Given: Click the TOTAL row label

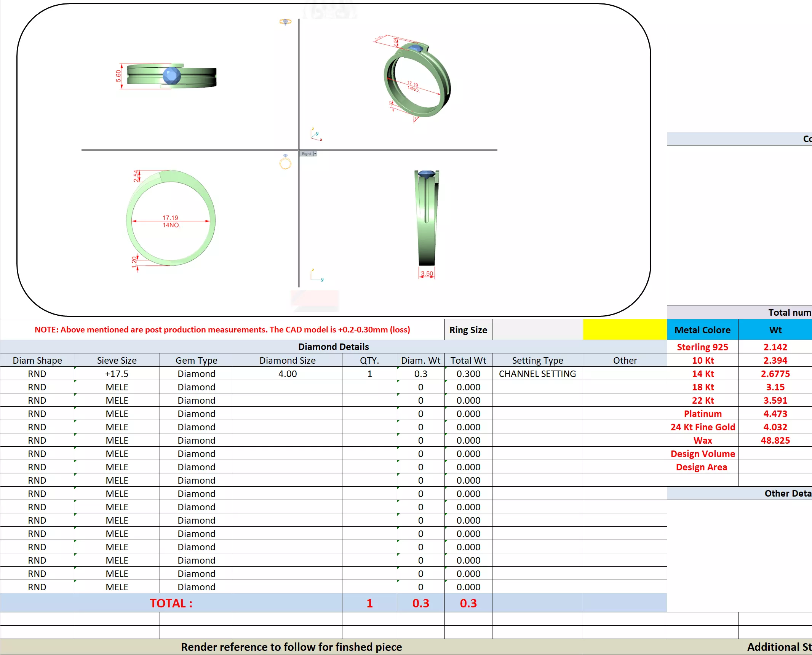Looking at the screenshot, I should coord(171,603).
